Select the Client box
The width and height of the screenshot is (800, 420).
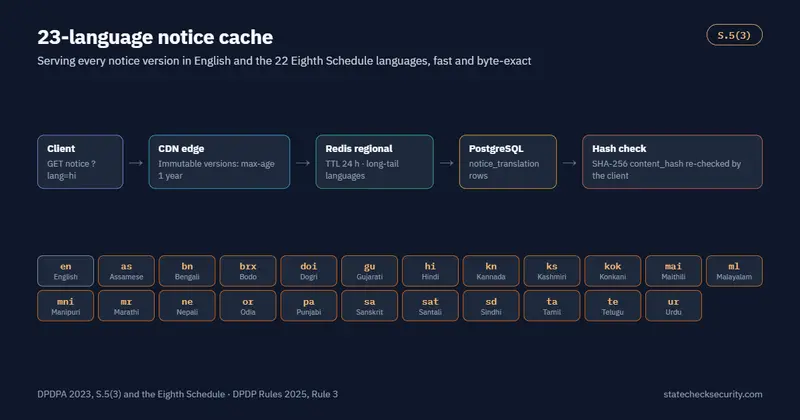80,162
